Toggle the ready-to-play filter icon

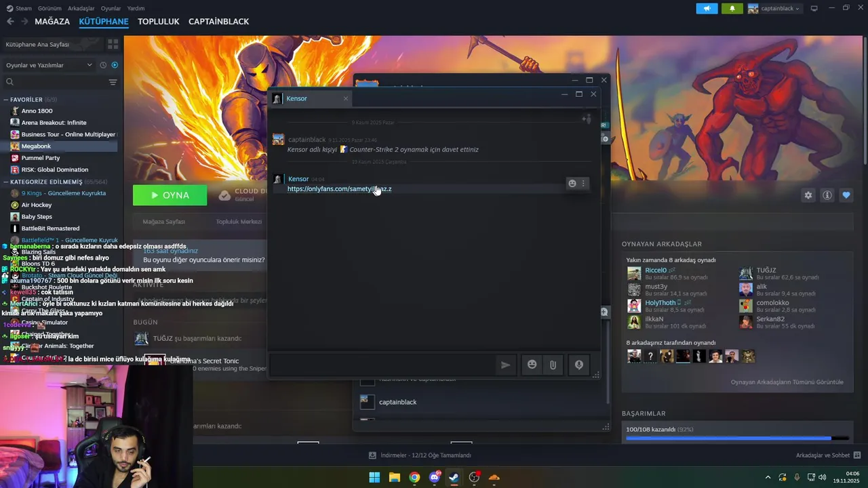[x=115, y=65]
